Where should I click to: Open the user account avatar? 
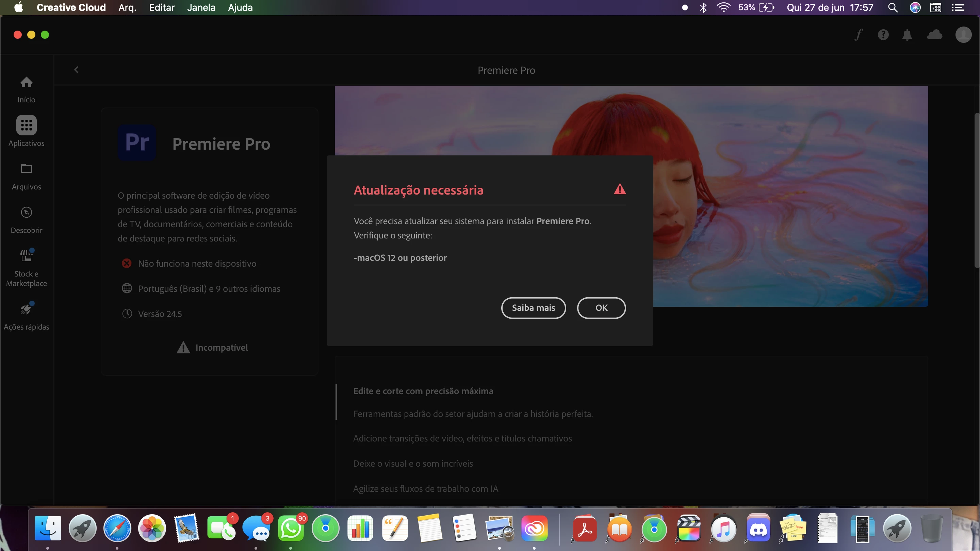pos(963,35)
